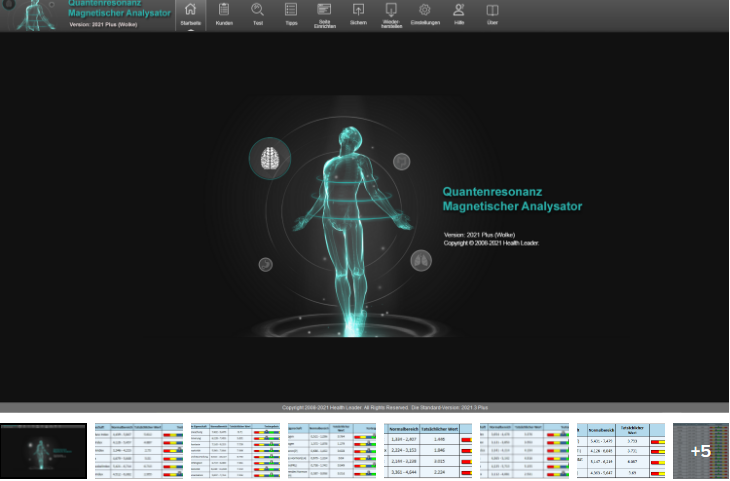Open the fourth report table thumbnail
Viewport: 730px width, 481px height.
331,451
